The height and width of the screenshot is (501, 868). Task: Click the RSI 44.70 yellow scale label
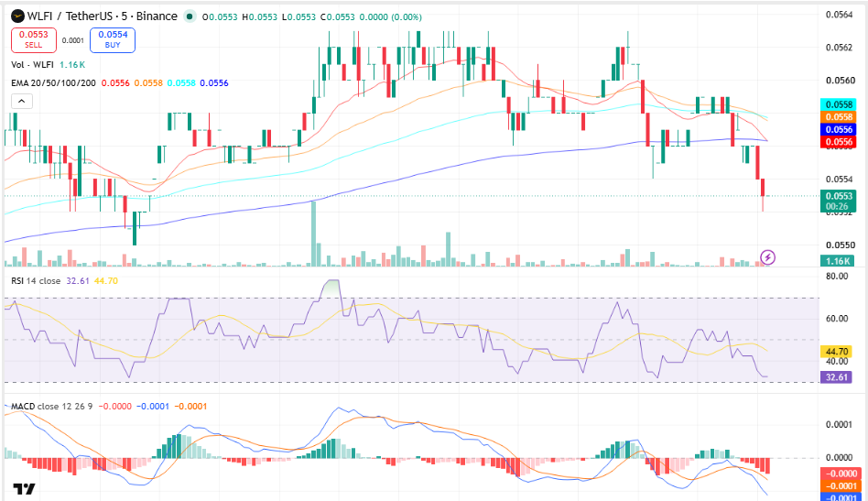coord(836,352)
